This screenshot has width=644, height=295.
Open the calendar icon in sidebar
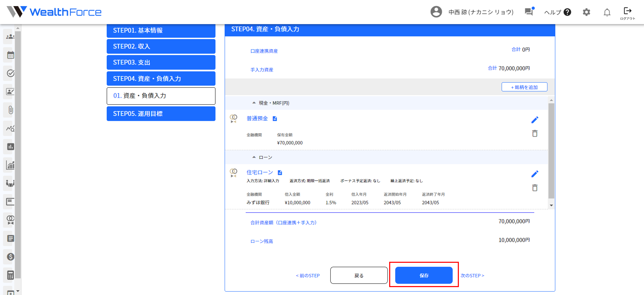click(x=10, y=55)
